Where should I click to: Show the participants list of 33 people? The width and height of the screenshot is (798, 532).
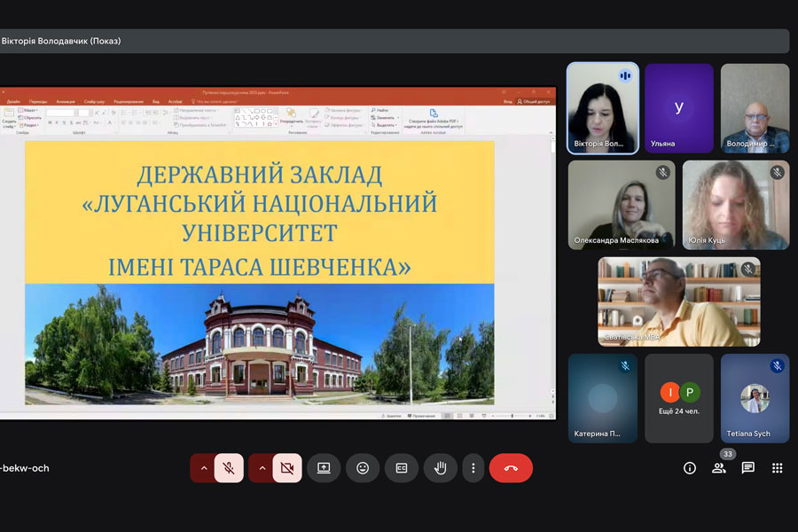719,468
